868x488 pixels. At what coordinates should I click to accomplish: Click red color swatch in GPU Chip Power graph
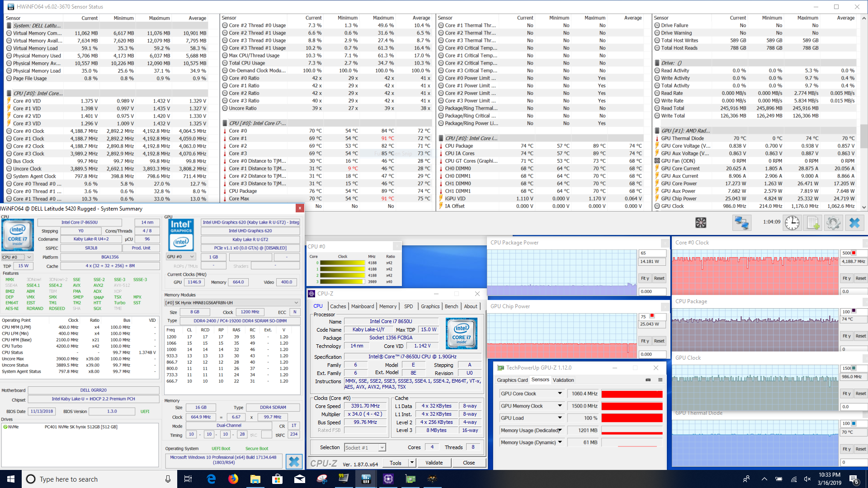(652, 316)
